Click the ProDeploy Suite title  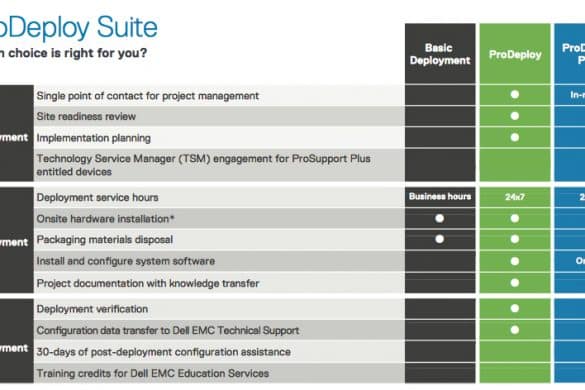tap(78, 28)
